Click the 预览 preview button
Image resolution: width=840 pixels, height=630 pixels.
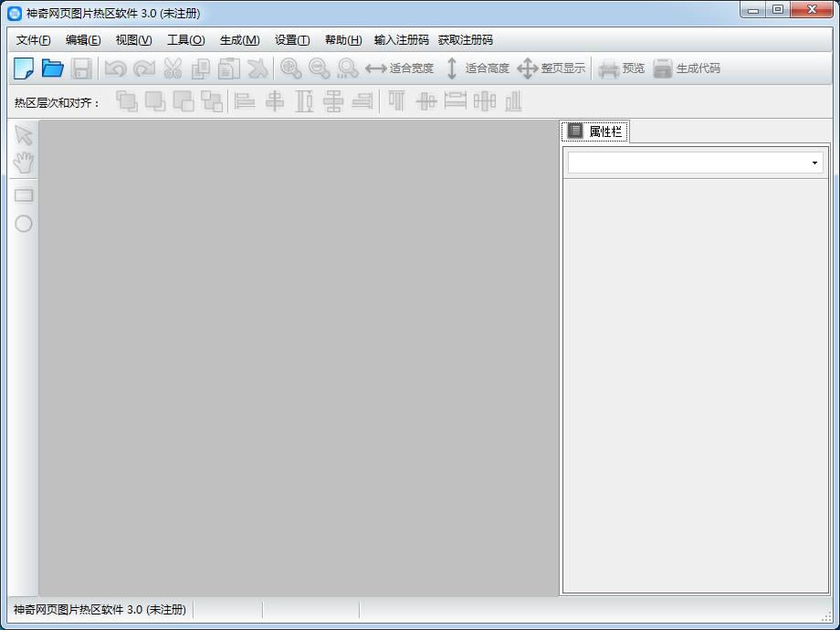[622, 68]
